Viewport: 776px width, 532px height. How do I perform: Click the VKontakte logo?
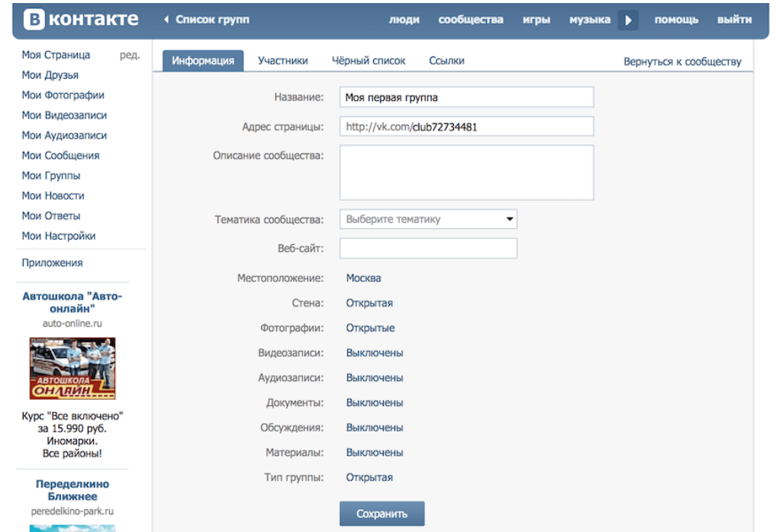(x=81, y=20)
